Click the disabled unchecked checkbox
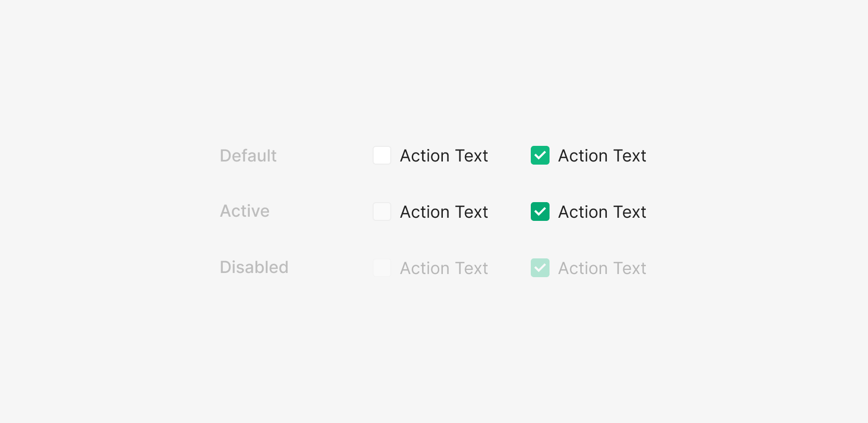868x423 pixels. [382, 268]
